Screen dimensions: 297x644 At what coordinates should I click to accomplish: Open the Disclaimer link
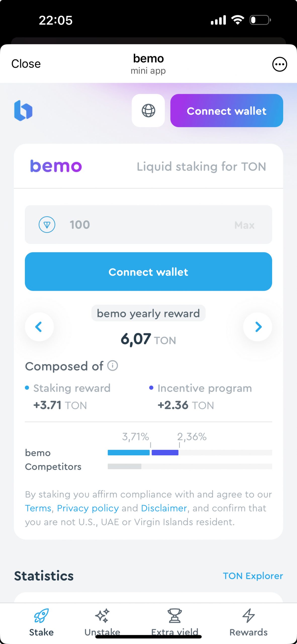[x=164, y=508]
